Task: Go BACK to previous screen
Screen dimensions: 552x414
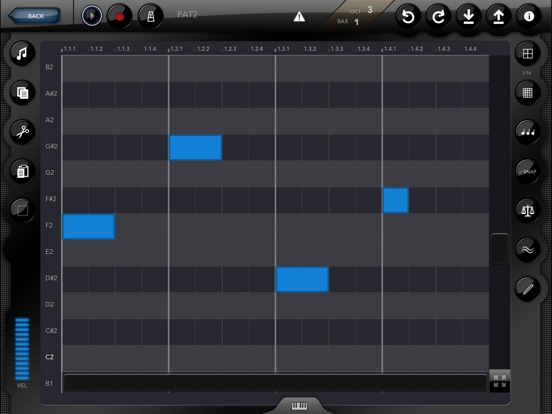Action: click(35, 16)
